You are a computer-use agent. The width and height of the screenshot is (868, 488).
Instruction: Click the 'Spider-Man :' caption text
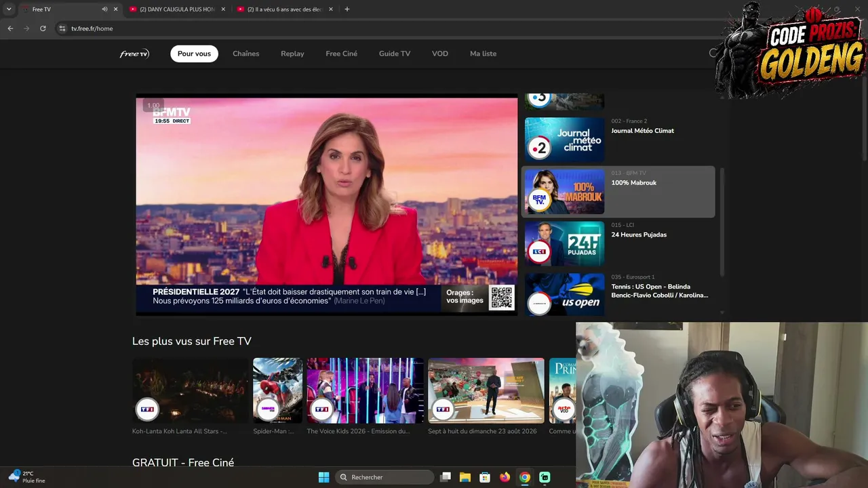273,431
